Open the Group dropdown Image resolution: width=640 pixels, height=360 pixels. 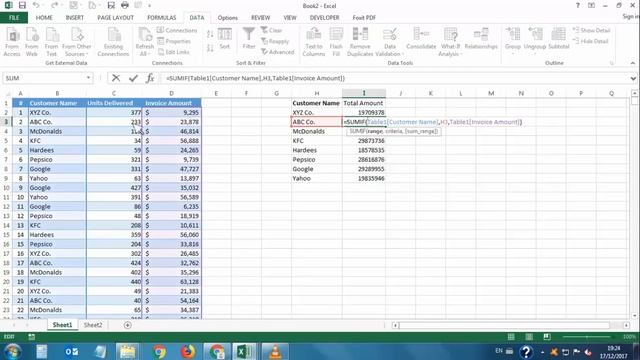(x=513, y=49)
